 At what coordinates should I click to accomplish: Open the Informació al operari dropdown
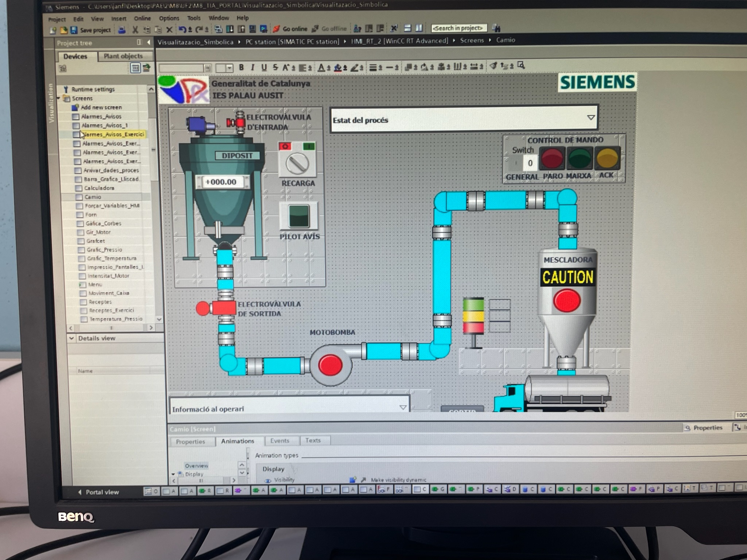point(403,408)
